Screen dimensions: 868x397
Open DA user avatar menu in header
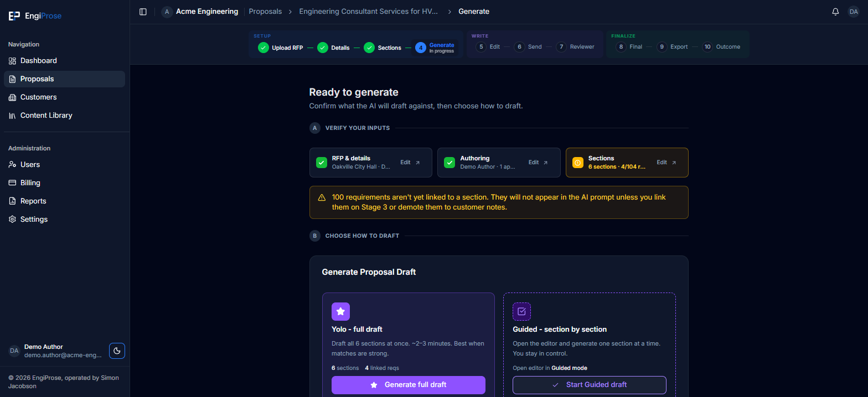(854, 12)
